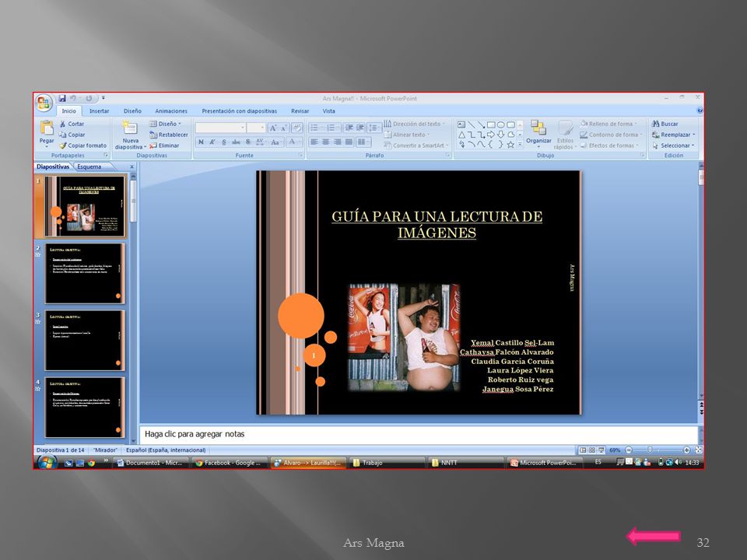Click the Windows Start orb
This screenshot has height=560, width=747.
point(47,462)
